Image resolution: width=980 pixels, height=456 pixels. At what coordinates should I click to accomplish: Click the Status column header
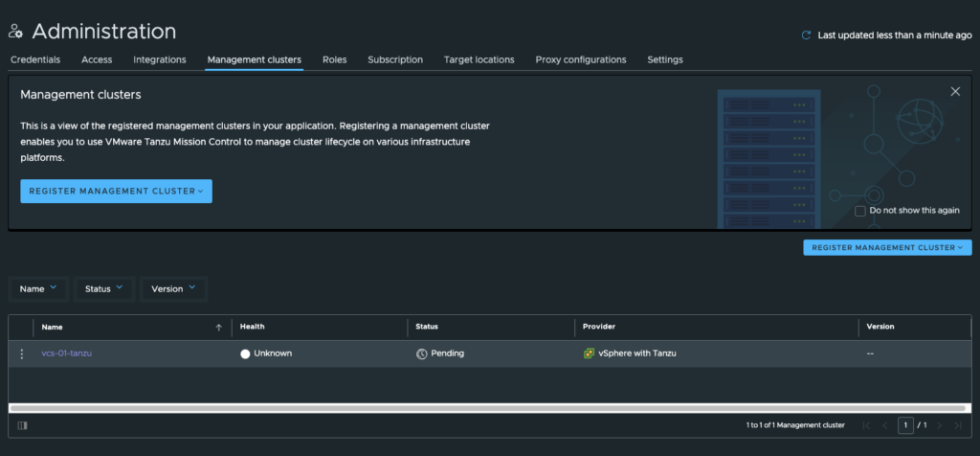click(427, 327)
